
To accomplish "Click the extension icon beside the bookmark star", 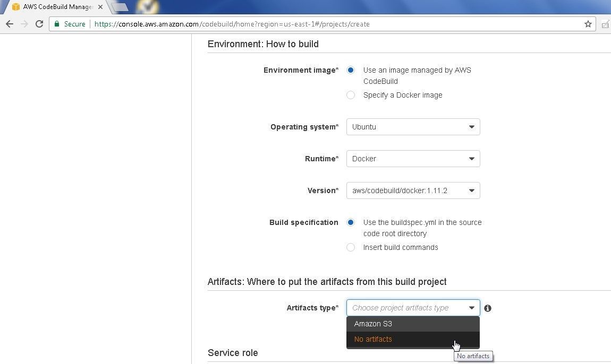I will [606, 24].
